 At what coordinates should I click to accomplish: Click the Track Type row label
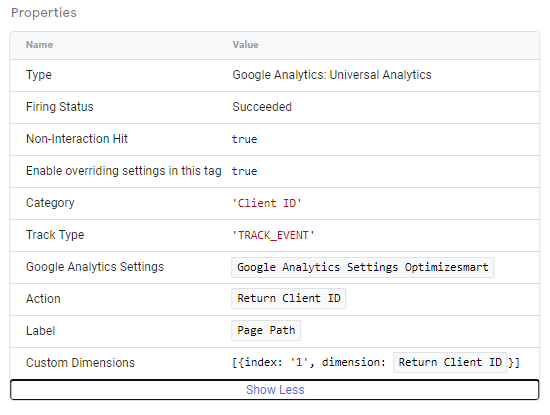tap(55, 235)
